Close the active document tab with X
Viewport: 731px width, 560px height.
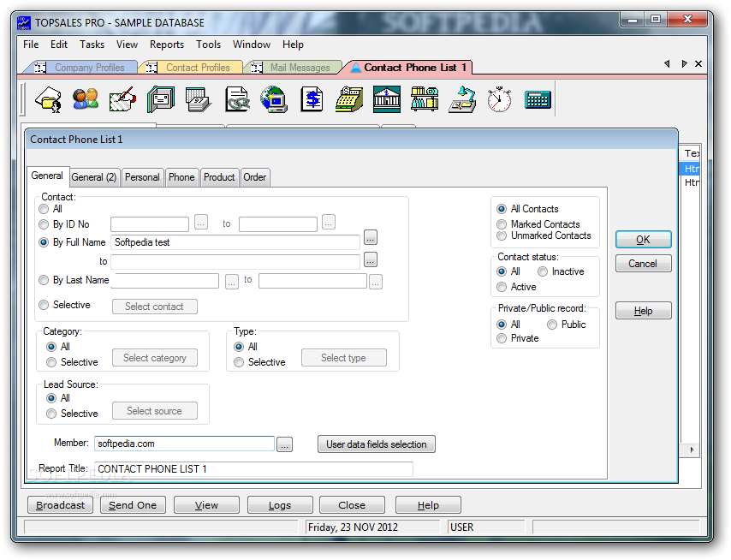point(698,64)
